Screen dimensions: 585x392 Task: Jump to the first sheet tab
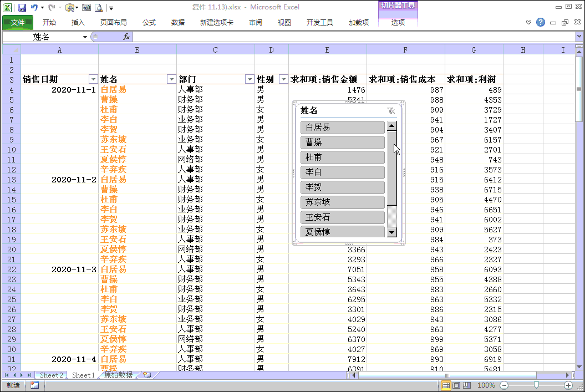point(7,375)
